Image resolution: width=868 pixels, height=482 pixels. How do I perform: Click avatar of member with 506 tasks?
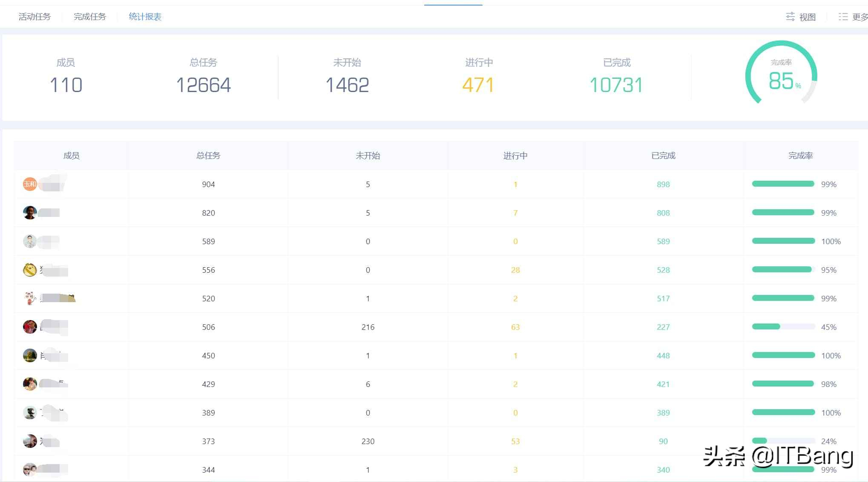point(30,327)
